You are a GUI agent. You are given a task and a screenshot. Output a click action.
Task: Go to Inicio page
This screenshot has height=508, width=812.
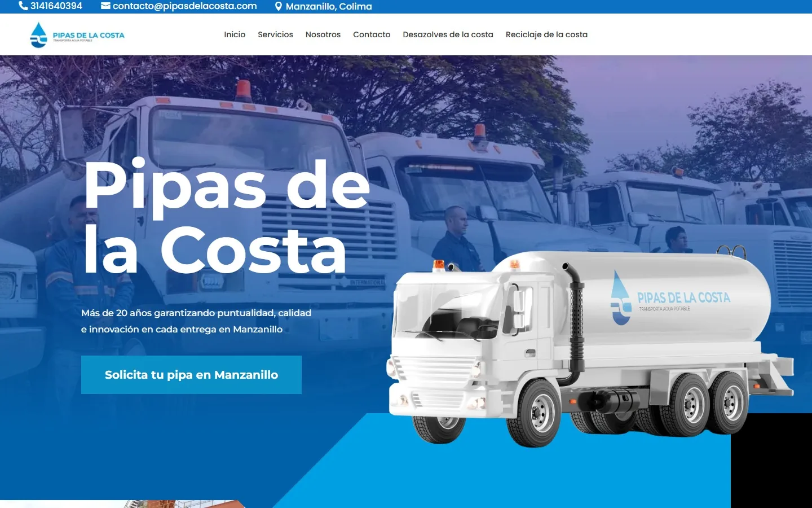pos(235,34)
